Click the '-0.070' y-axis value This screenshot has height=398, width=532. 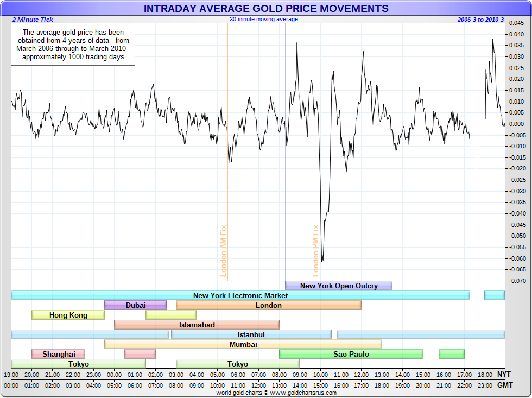[517, 281]
